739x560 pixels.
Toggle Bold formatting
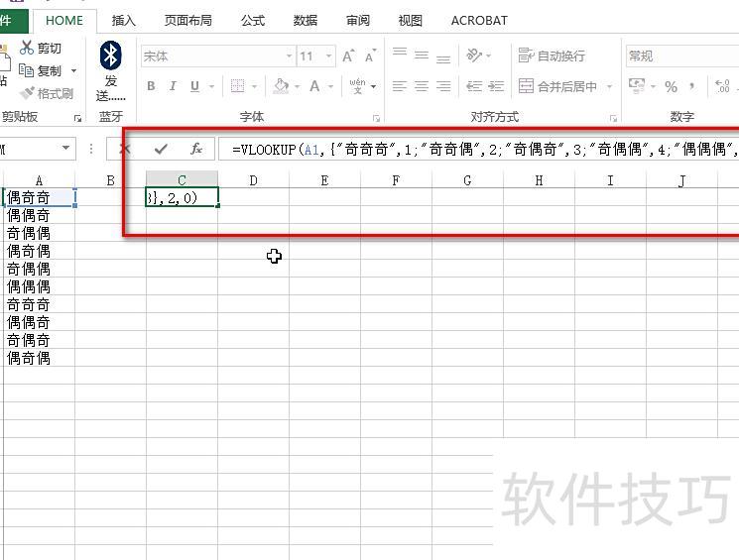point(151,86)
